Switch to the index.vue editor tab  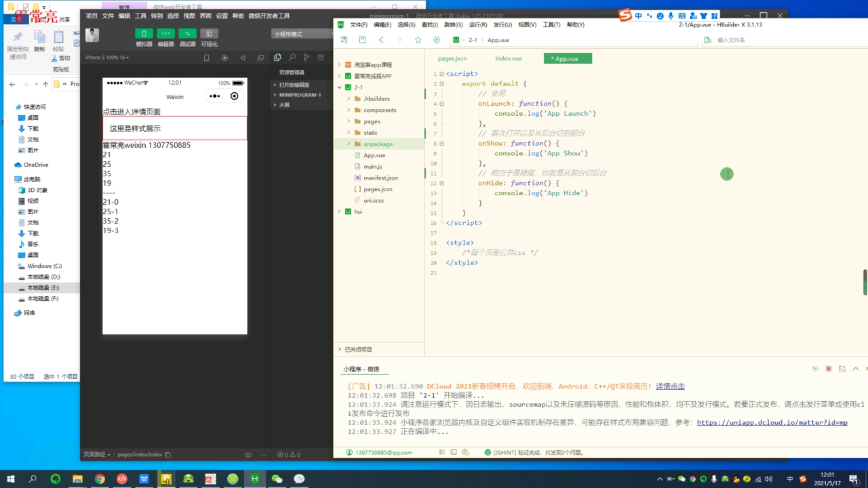508,59
